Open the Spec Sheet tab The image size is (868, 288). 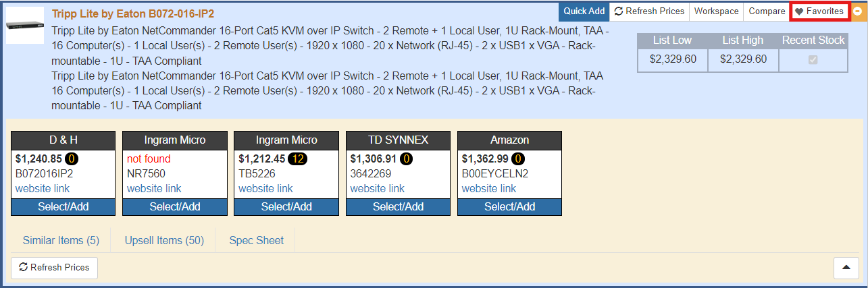click(x=256, y=240)
